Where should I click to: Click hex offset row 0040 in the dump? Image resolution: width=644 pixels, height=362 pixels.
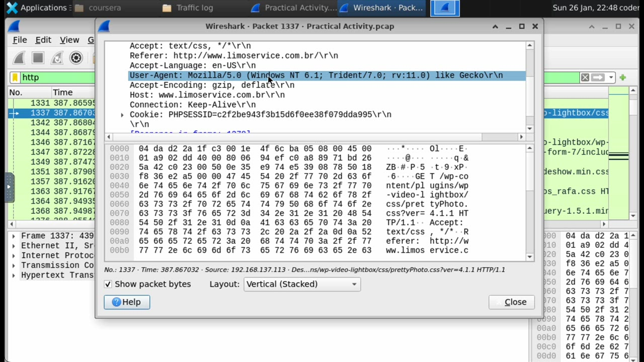point(119,186)
